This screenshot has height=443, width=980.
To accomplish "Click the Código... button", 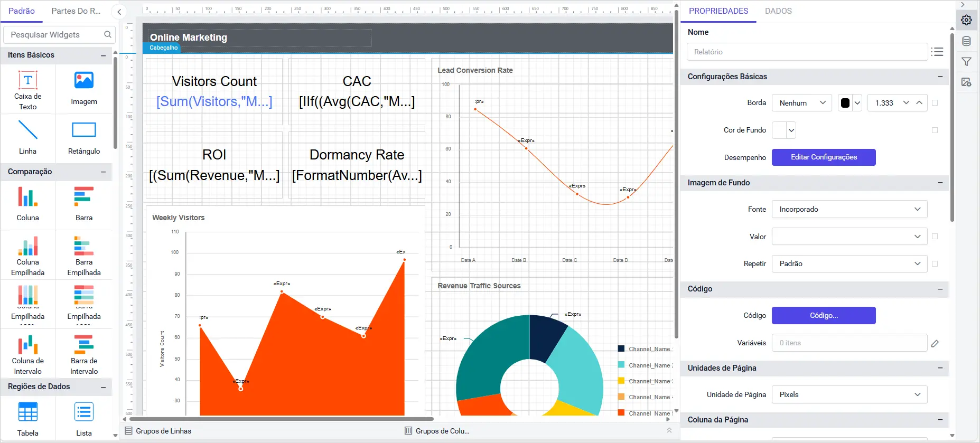I will coord(824,316).
